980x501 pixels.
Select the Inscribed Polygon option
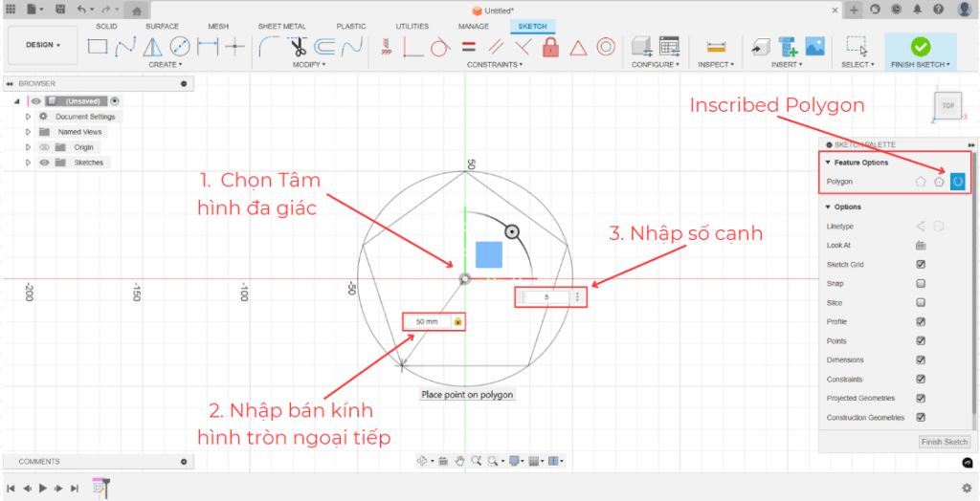958,181
